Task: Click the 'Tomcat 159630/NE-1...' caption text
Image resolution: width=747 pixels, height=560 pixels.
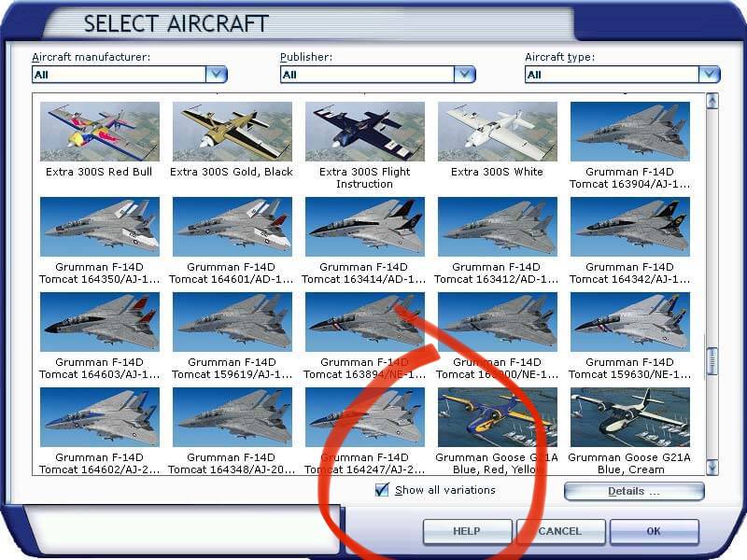Action: 629,374
